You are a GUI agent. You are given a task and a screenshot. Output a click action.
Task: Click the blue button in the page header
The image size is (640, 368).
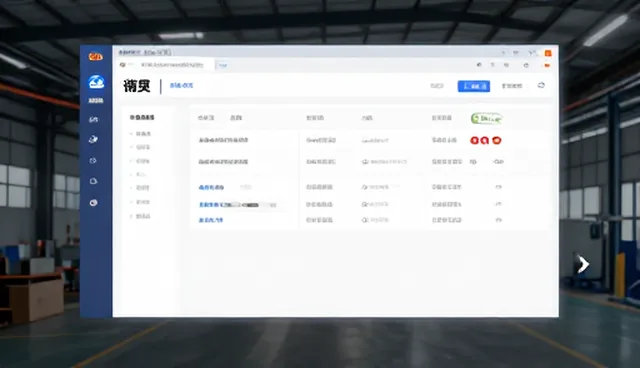(473, 86)
